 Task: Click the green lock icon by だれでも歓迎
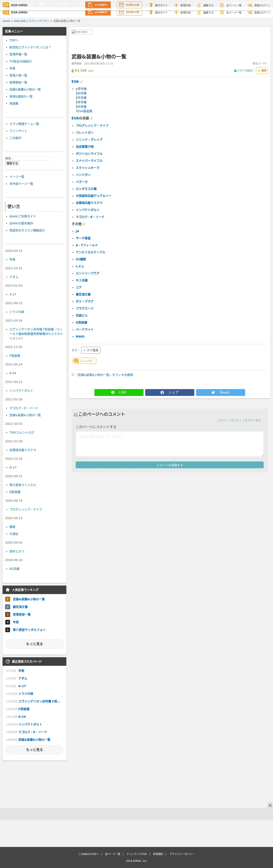(235, 71)
